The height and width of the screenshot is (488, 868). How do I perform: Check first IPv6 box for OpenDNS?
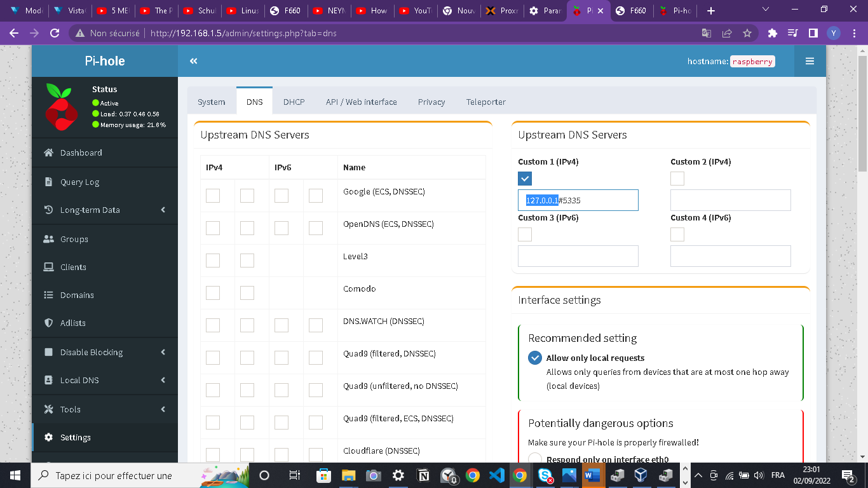(281, 227)
